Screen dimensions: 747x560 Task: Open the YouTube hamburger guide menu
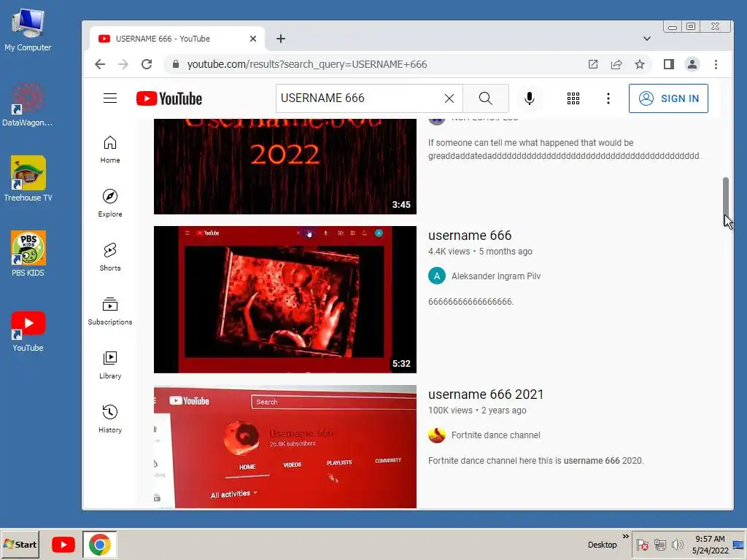[110, 98]
